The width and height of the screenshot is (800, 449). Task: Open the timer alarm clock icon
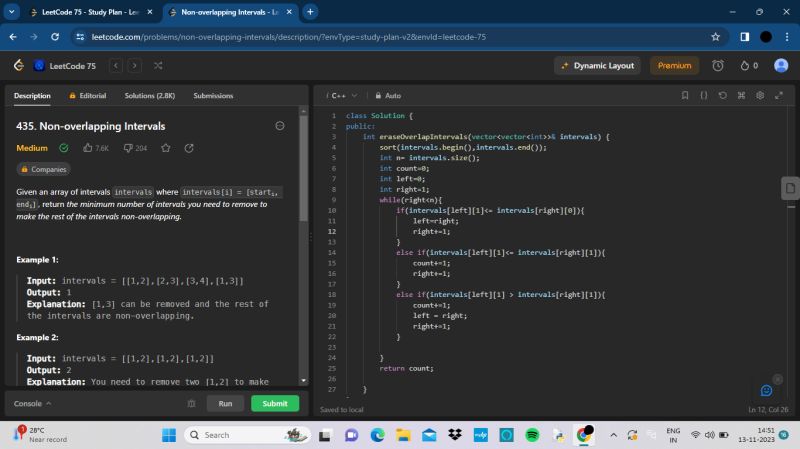tap(718, 65)
